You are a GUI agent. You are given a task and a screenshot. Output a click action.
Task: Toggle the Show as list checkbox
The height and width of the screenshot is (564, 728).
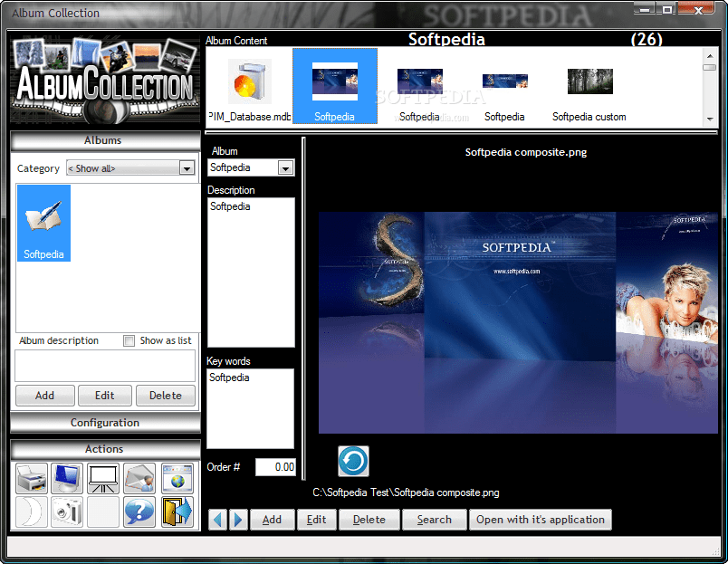click(129, 341)
